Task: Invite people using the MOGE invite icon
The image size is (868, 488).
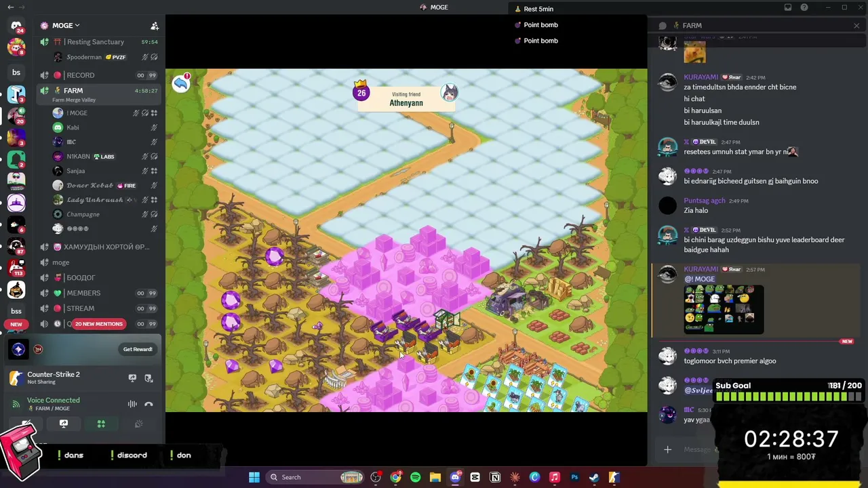Action: coord(155,26)
